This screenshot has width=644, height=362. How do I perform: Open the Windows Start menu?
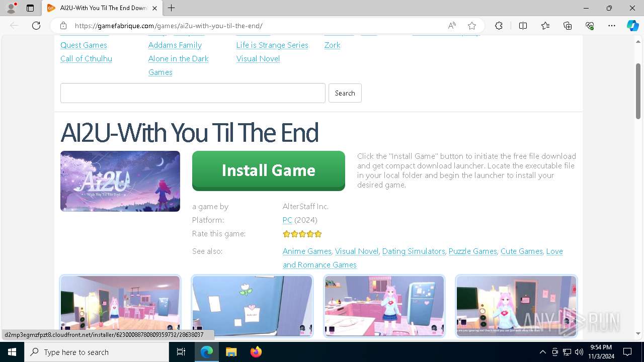[x=12, y=352]
